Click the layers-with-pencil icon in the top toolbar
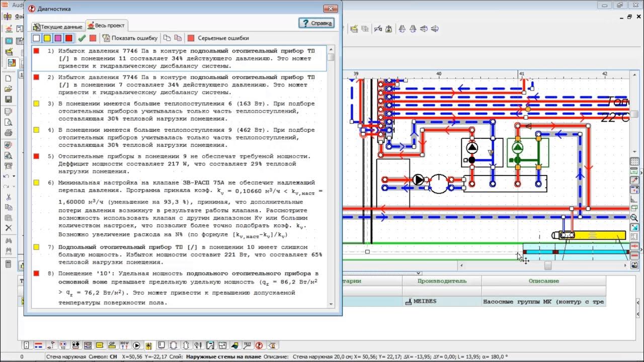 pos(354,29)
